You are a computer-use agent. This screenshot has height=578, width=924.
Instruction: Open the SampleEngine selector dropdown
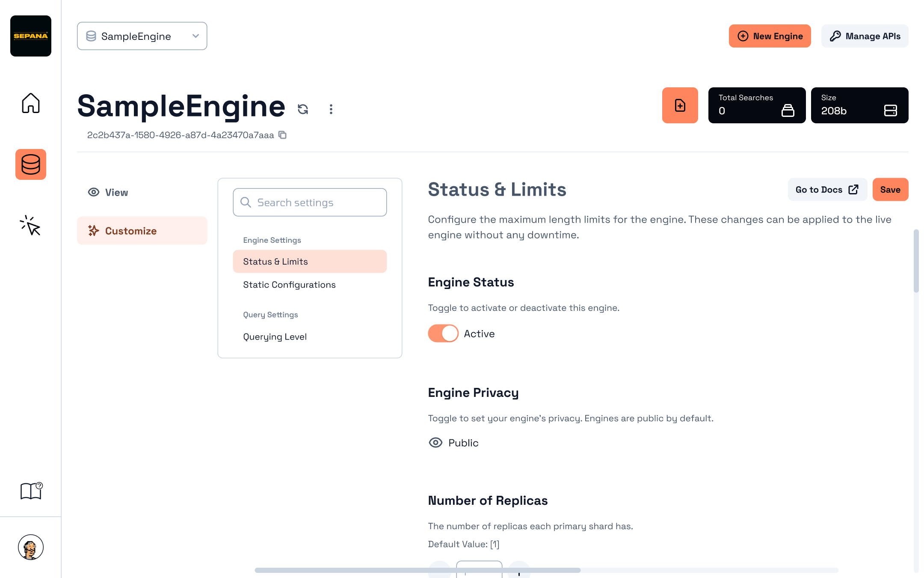[142, 36]
